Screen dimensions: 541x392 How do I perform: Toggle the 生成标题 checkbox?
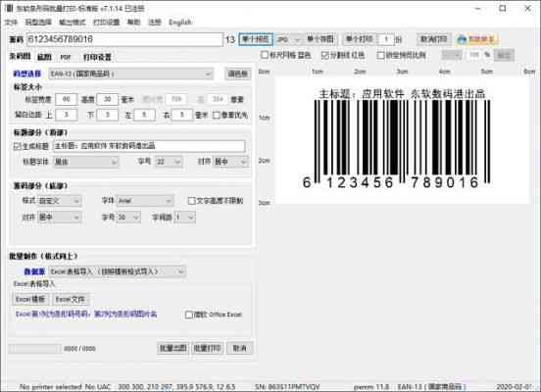pos(30,146)
